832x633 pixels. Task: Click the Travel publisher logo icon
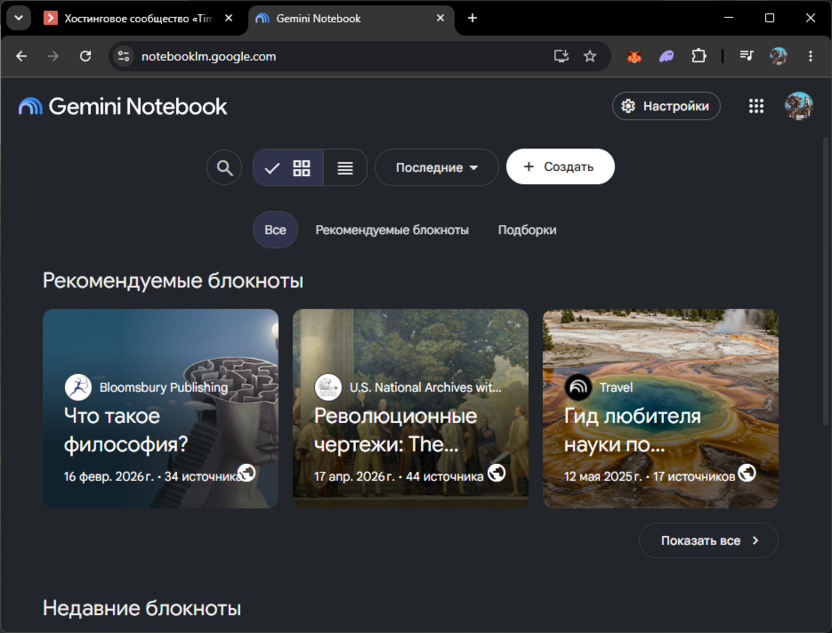tap(578, 387)
